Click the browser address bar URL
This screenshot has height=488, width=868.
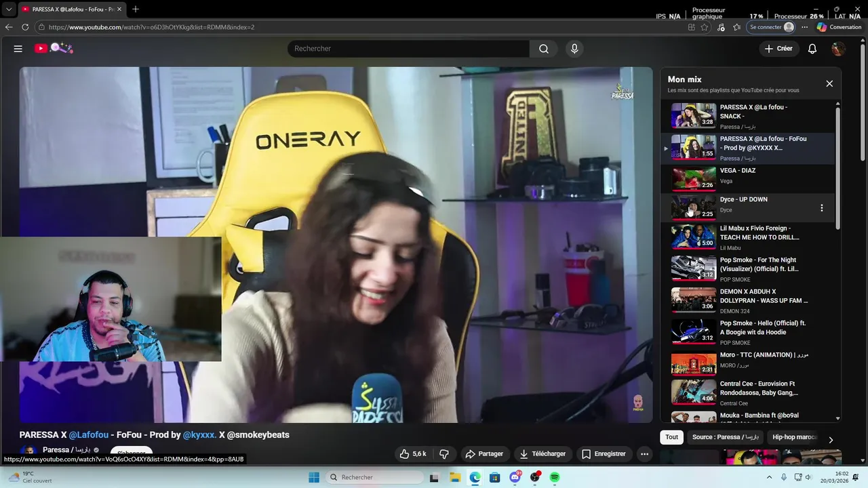pyautogui.click(x=151, y=27)
